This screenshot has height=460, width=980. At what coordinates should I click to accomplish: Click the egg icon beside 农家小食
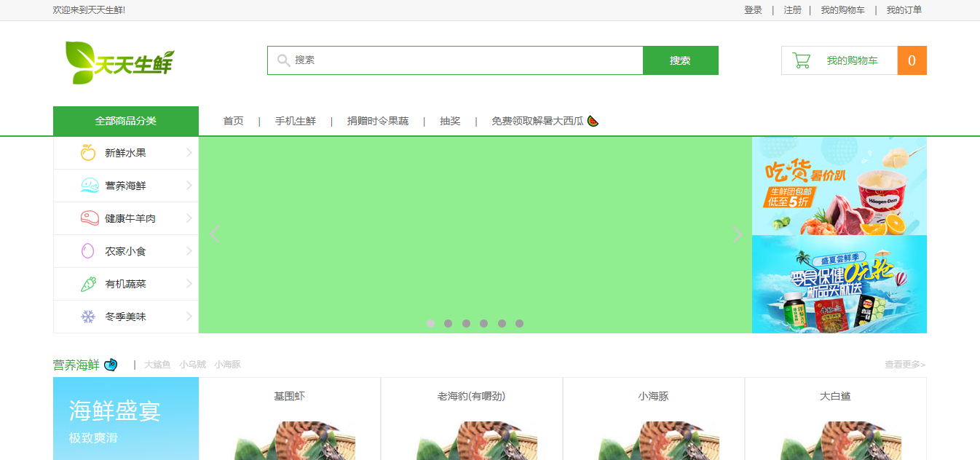(x=88, y=251)
